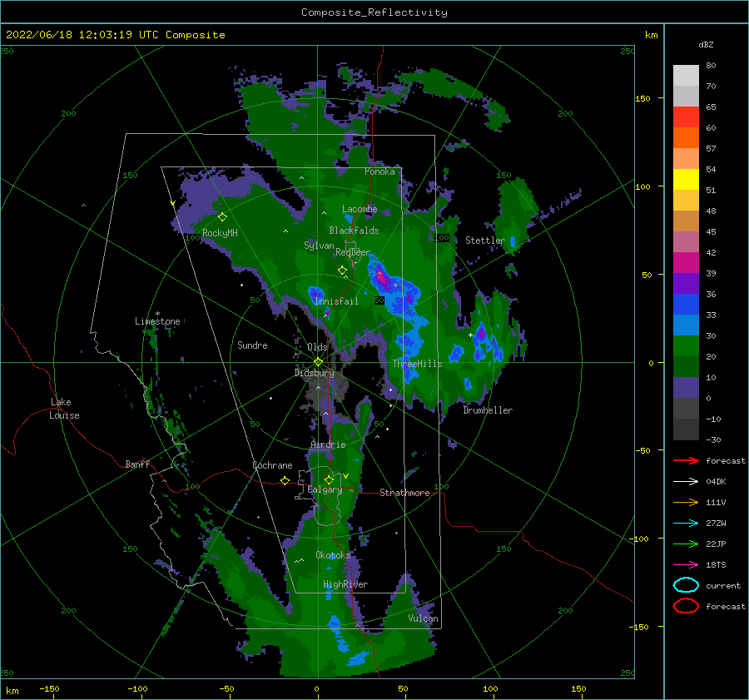The width and height of the screenshot is (749, 700).
Task: Click the RockyMH label
Action: [x=220, y=233]
